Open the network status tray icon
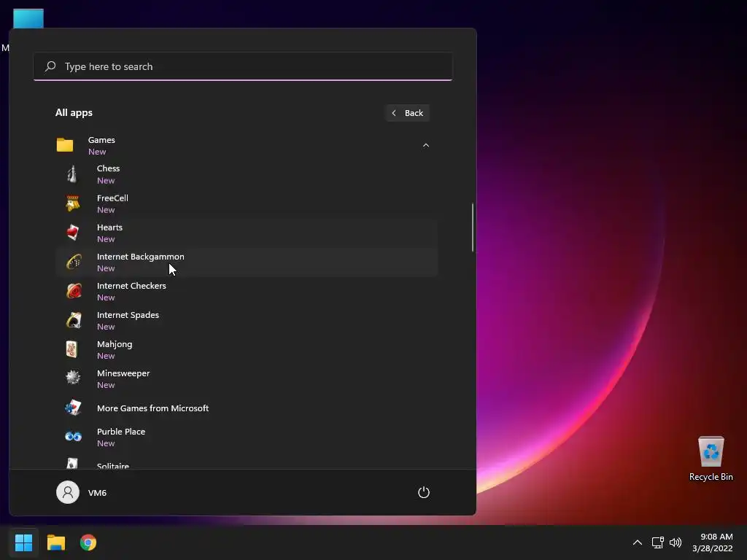 [x=657, y=542]
